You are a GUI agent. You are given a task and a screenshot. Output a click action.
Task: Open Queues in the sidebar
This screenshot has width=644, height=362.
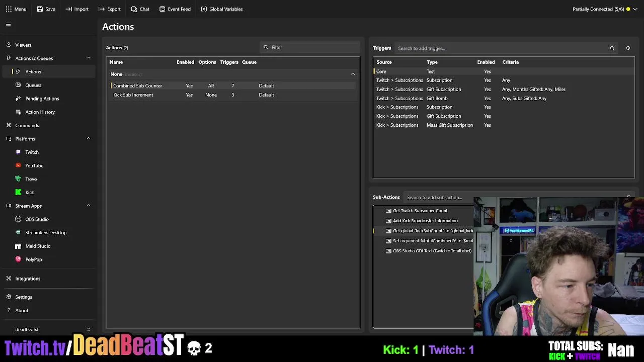[x=33, y=85]
